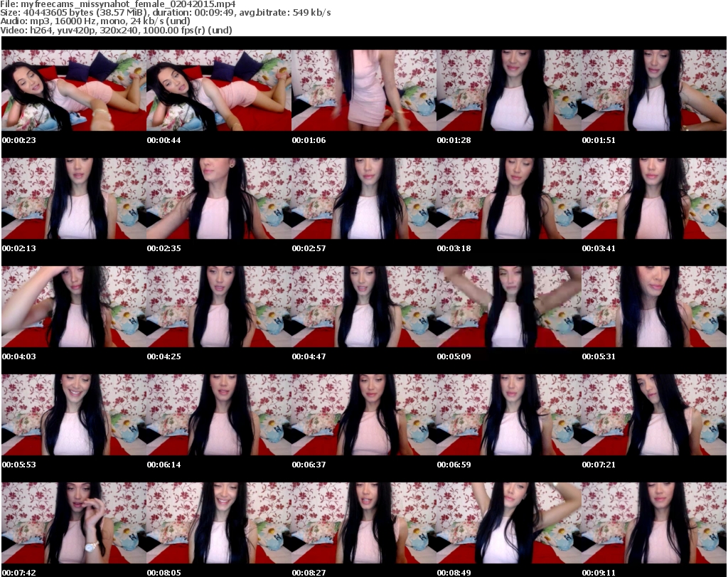View the frame captured at 00:07:42
The height and width of the screenshot is (577, 728).
tap(74, 523)
